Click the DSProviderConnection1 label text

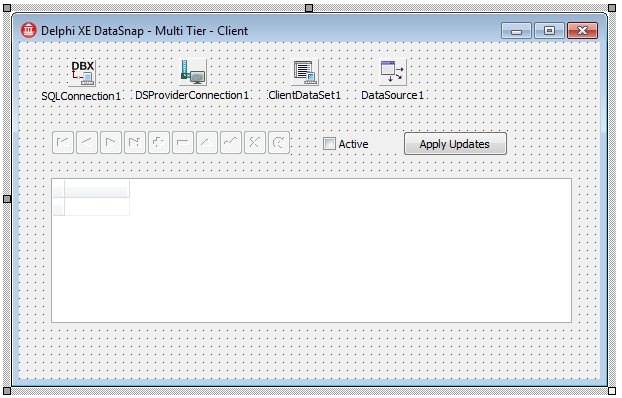coord(192,96)
